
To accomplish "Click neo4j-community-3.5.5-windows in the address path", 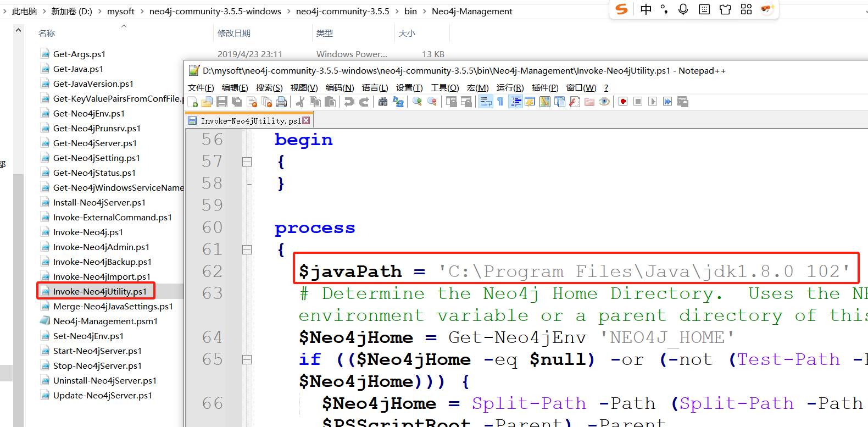I will click(x=215, y=11).
